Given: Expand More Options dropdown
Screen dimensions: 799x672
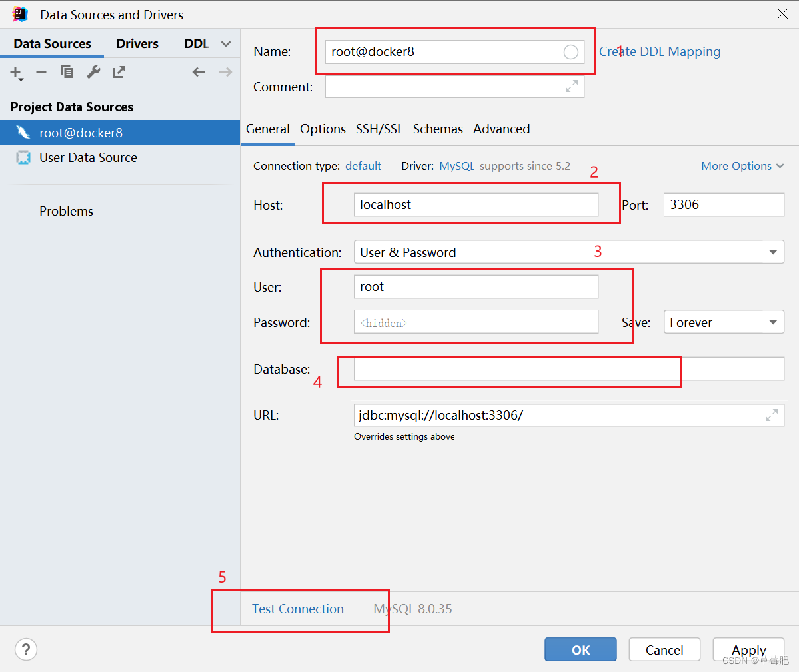Looking at the screenshot, I should click(742, 166).
